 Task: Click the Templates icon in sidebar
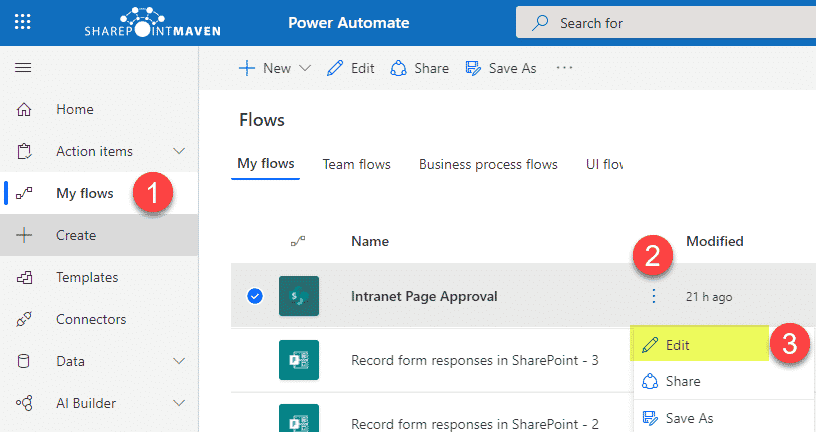24,277
